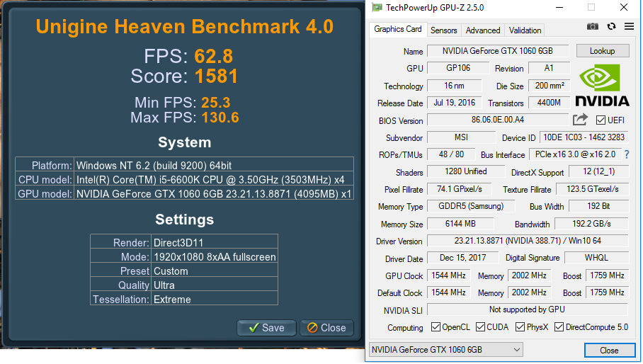Image resolution: width=643 pixels, height=364 pixels.
Task: Click the BIOS Version field
Action: [499, 120]
